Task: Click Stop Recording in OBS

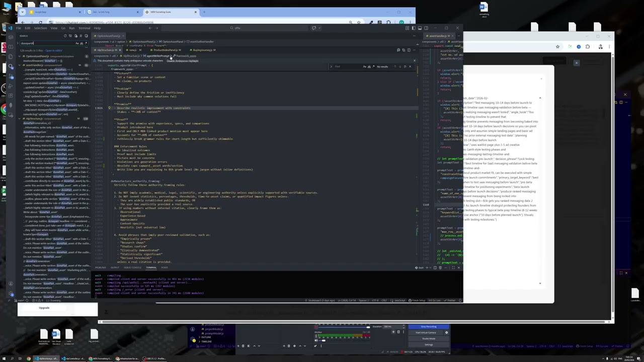Action: click(429, 326)
